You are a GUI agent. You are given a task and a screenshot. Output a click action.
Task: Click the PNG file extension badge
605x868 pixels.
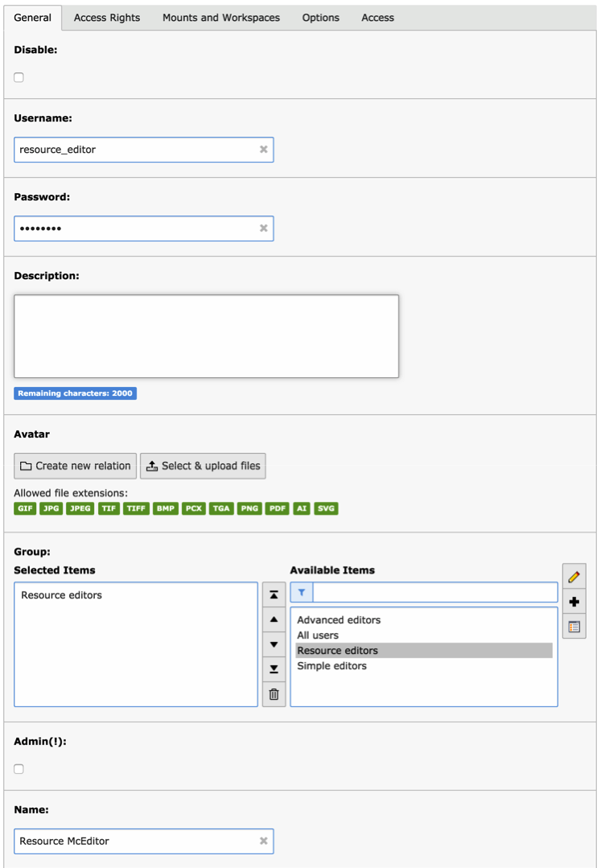249,508
